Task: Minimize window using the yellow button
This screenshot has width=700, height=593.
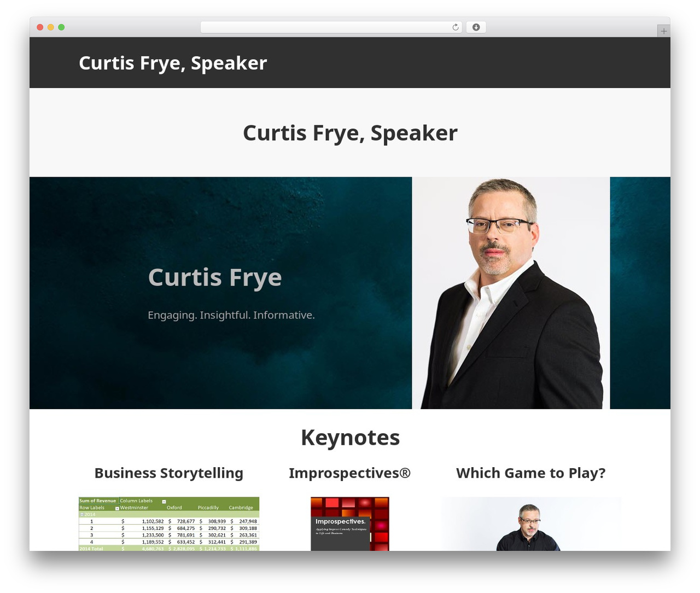Action: pyautogui.click(x=51, y=27)
